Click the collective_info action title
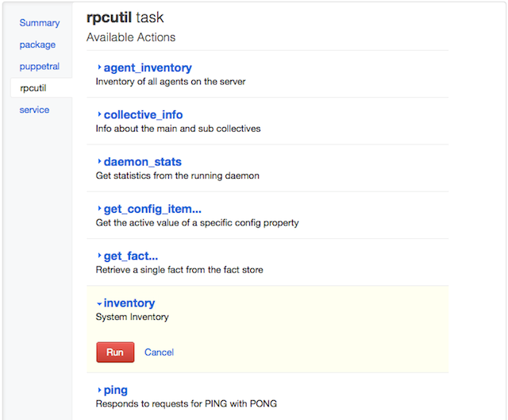Screen dimensions: 508x420 pyautogui.click(x=143, y=115)
